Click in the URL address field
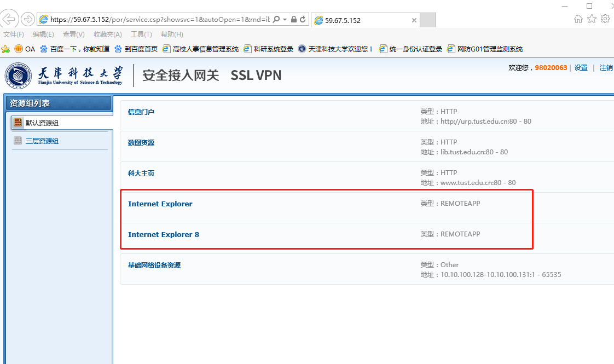This screenshot has height=364, width=614. coord(159,19)
